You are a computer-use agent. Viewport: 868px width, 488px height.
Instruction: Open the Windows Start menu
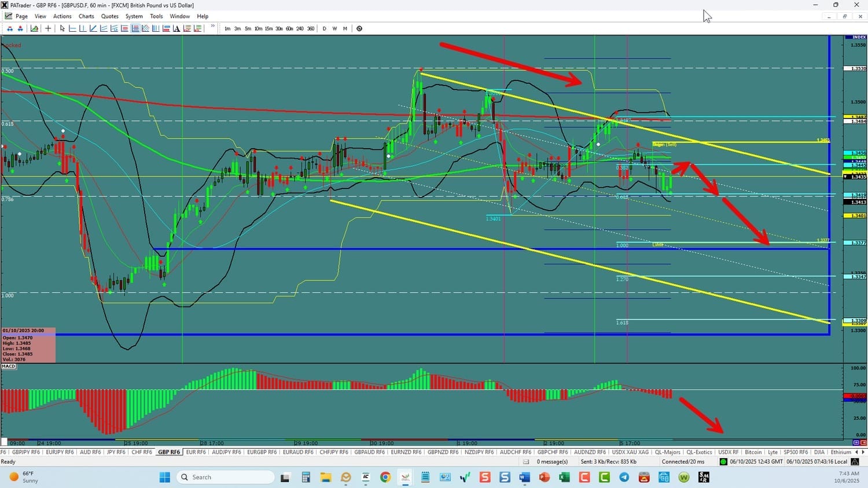click(165, 477)
